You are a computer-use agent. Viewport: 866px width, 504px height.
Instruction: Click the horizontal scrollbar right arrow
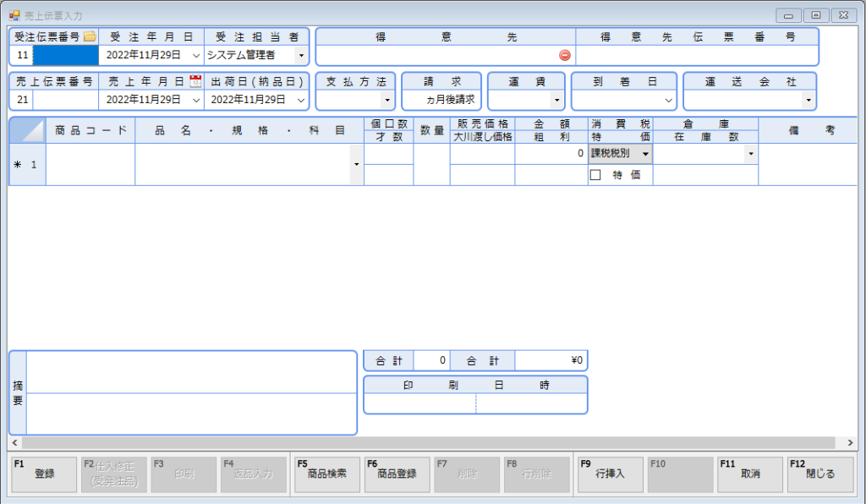tap(850, 442)
